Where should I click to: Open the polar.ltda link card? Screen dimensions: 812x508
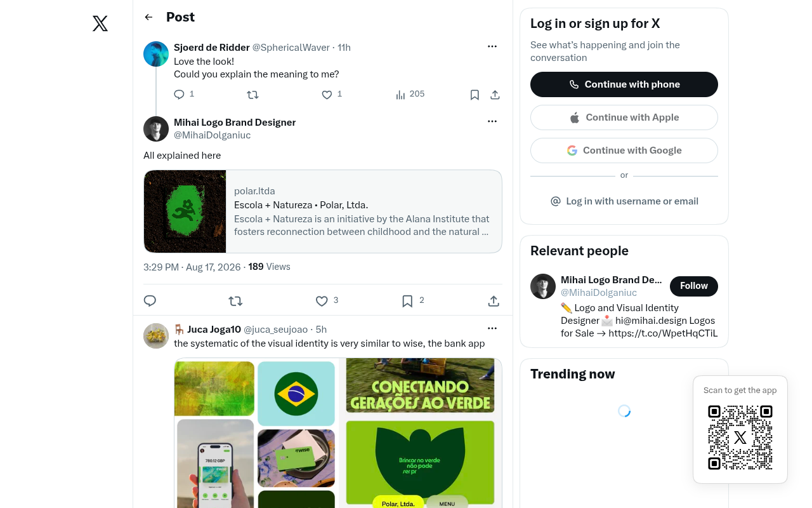pyautogui.click(x=323, y=211)
